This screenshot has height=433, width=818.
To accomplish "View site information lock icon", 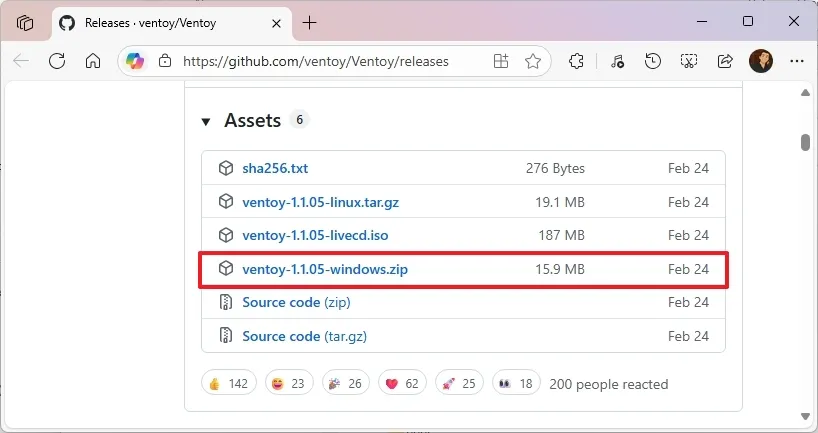I will 165,61.
